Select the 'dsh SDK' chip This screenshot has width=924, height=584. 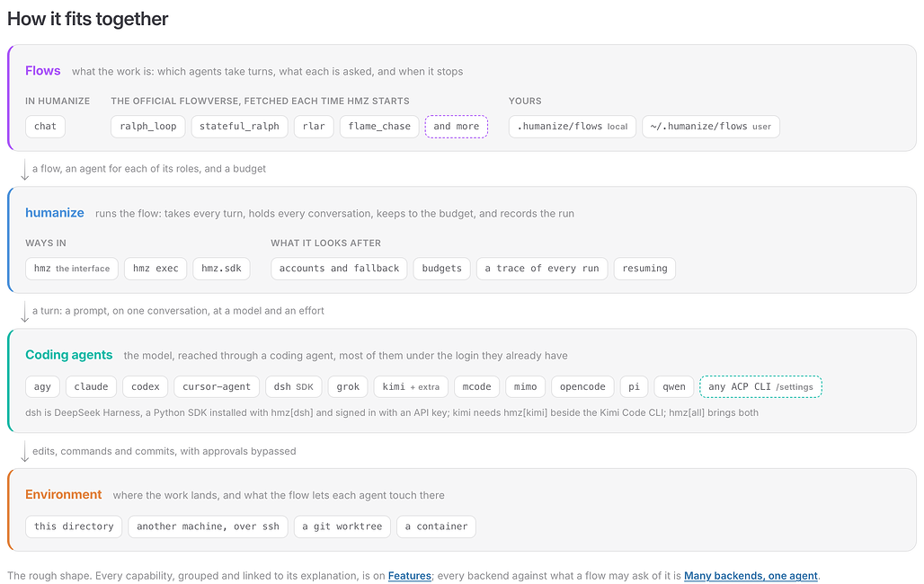point(293,387)
